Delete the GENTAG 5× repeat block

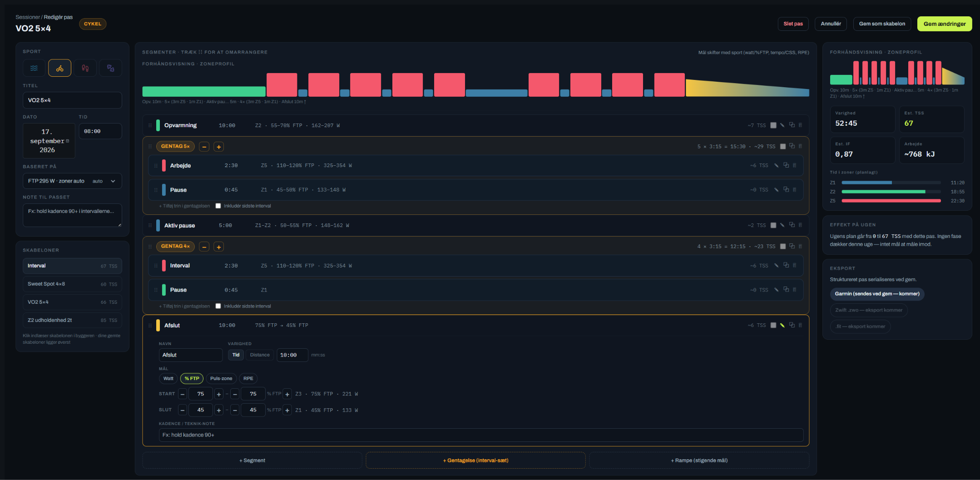(x=800, y=146)
